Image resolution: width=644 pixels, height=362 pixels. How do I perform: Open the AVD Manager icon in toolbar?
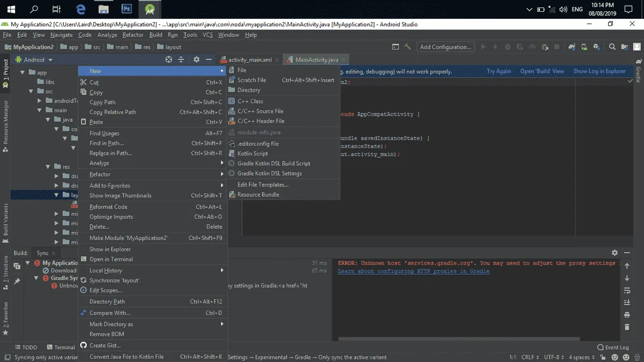click(x=585, y=47)
